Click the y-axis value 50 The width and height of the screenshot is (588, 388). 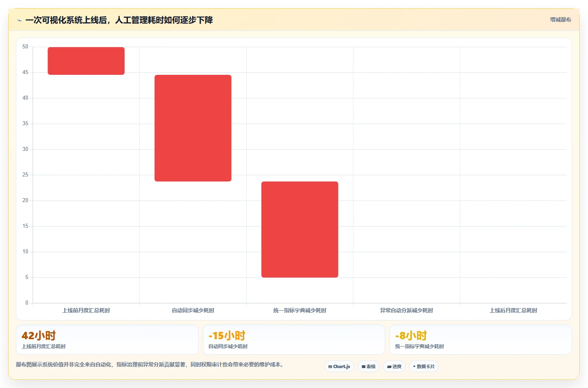click(25, 47)
